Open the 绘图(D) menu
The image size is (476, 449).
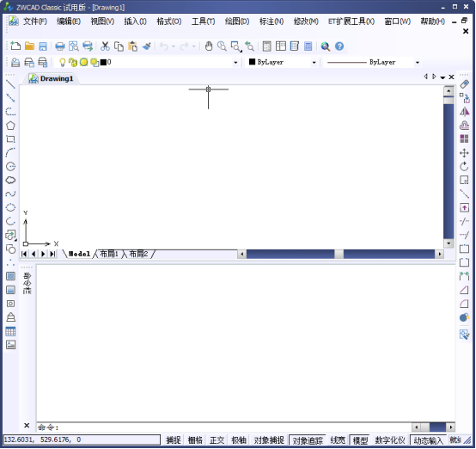coord(237,22)
